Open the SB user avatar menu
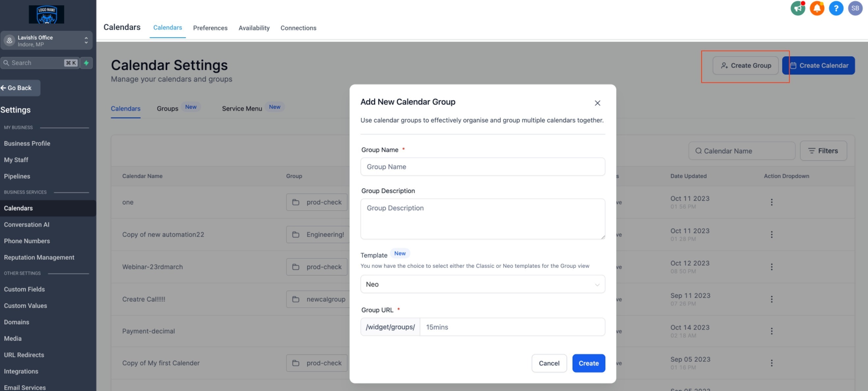This screenshot has width=868, height=391. coord(855,8)
